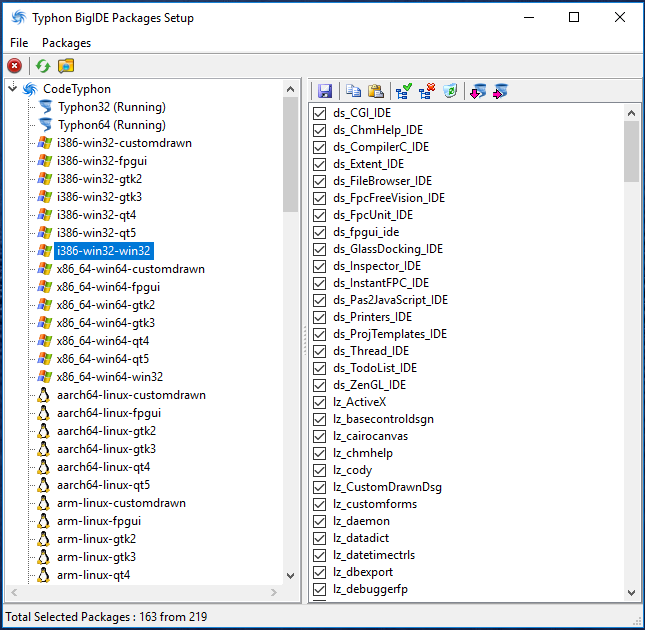Select x86_64-win64-gtk3 platform
Image resolution: width=645 pixels, height=630 pixels.
(106, 323)
